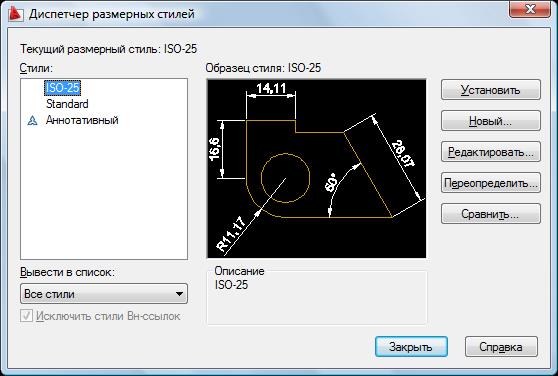Select the Аннотативный dimension style
This screenshot has width=558, height=376.
pyautogui.click(x=82, y=120)
